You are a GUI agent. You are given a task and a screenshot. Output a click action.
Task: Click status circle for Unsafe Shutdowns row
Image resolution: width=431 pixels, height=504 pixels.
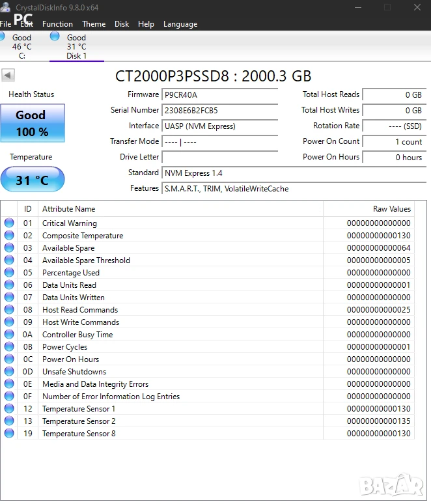point(9,371)
